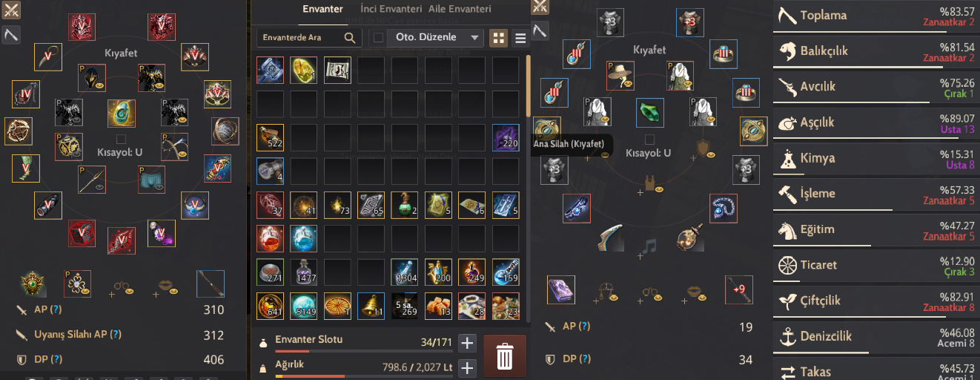Viewport: 980px width, 380px height.
Task: Select the golden bell inventory item
Action: coord(371,306)
